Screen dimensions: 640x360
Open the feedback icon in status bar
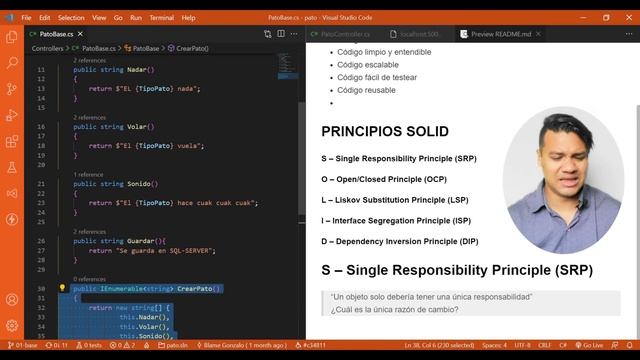(x=615, y=345)
